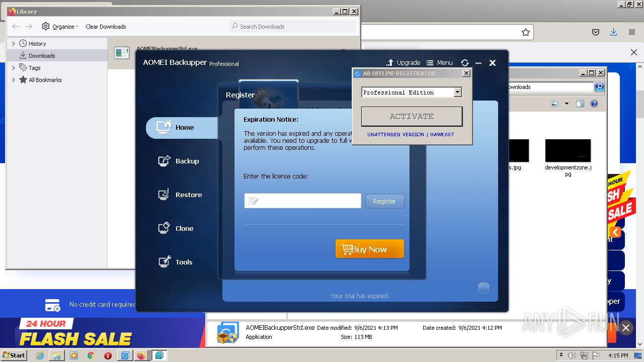Screen dimensions: 644x362
Task: Click the Register button
Action: 385,201
